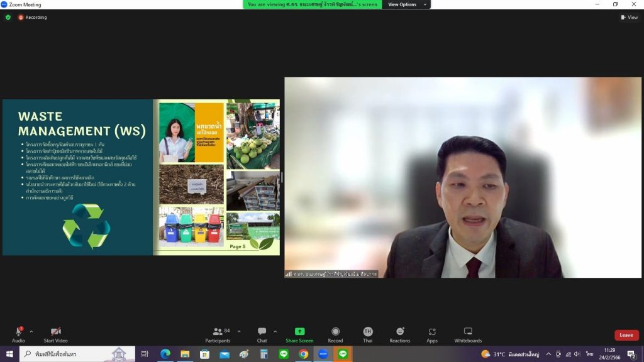Viewport: 644px width, 362px height.
Task: Open Task View on the taskbar
Action: 145,354
